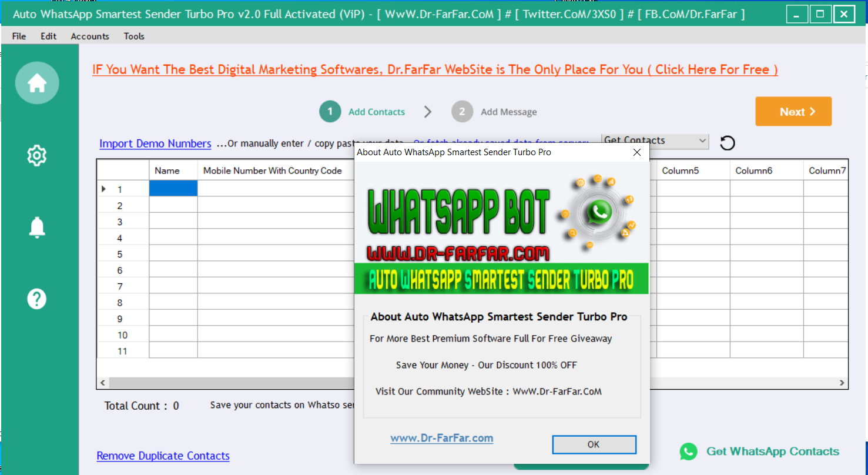Open the Accounts menu
Screen dimensions: 868x475
click(x=90, y=36)
